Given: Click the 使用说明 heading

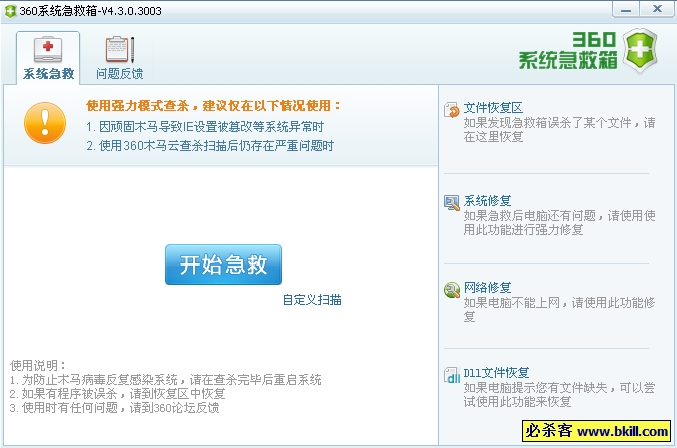Looking at the screenshot, I should click(38, 365).
